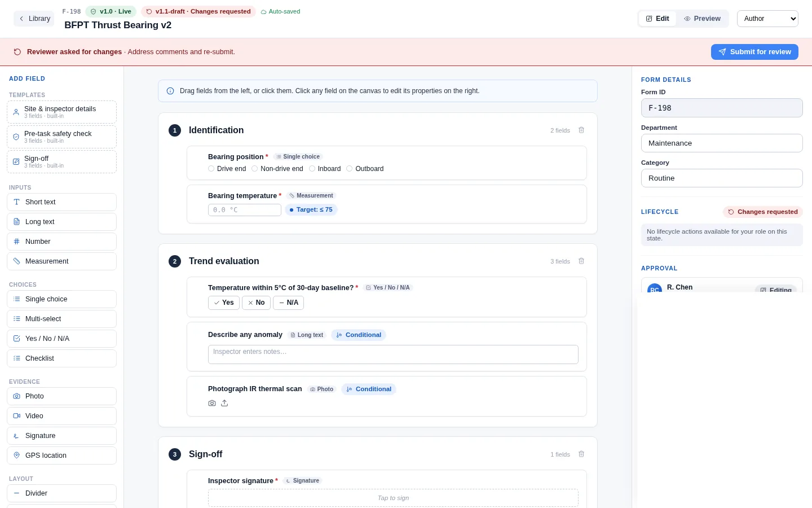Delete the Identification section
The height and width of the screenshot is (508, 812).
(x=581, y=130)
